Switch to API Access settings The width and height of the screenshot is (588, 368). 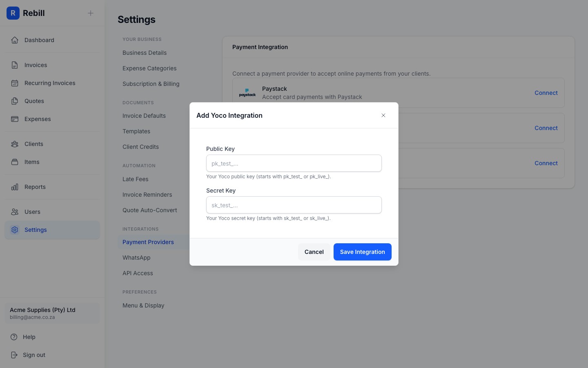click(138, 273)
